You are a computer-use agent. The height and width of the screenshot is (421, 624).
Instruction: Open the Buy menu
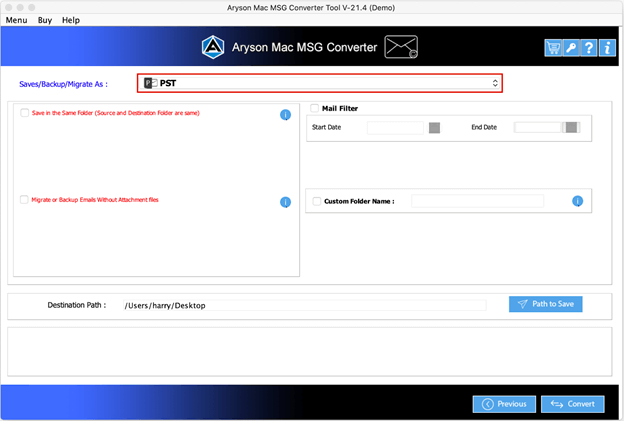pos(45,20)
